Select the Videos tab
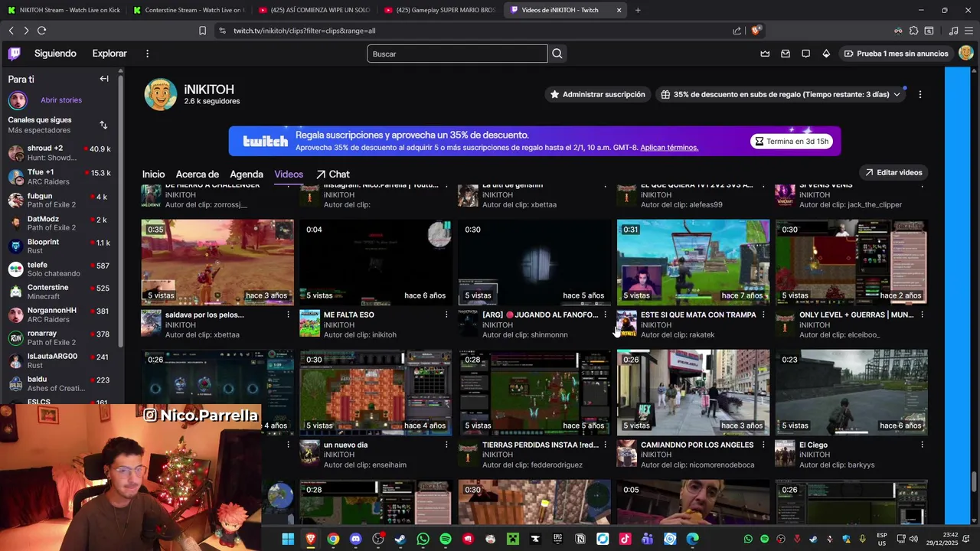The image size is (980, 551). 289,174
